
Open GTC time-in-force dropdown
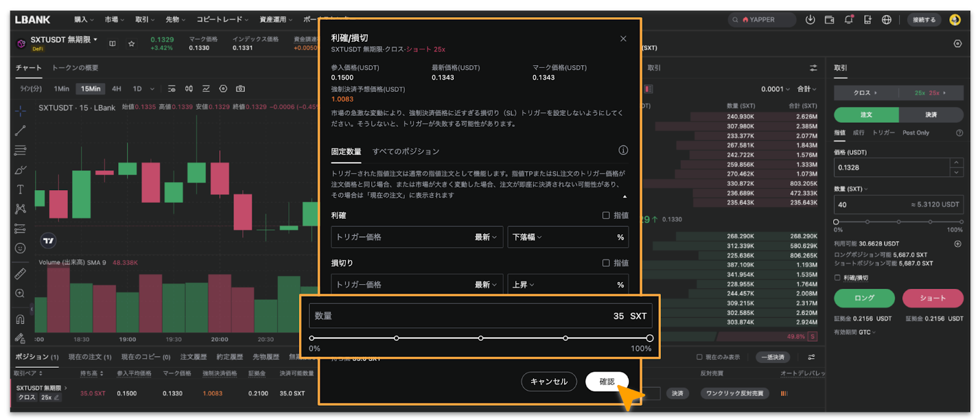click(x=867, y=332)
